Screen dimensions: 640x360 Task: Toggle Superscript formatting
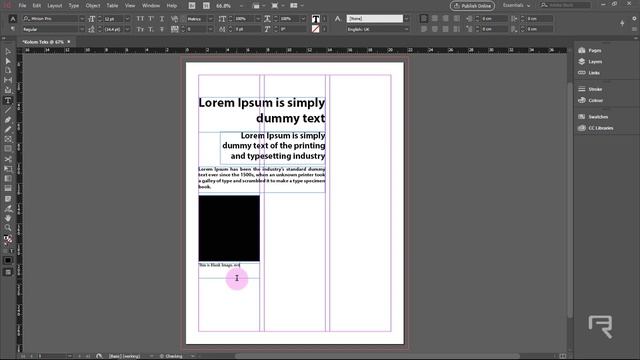[151, 19]
